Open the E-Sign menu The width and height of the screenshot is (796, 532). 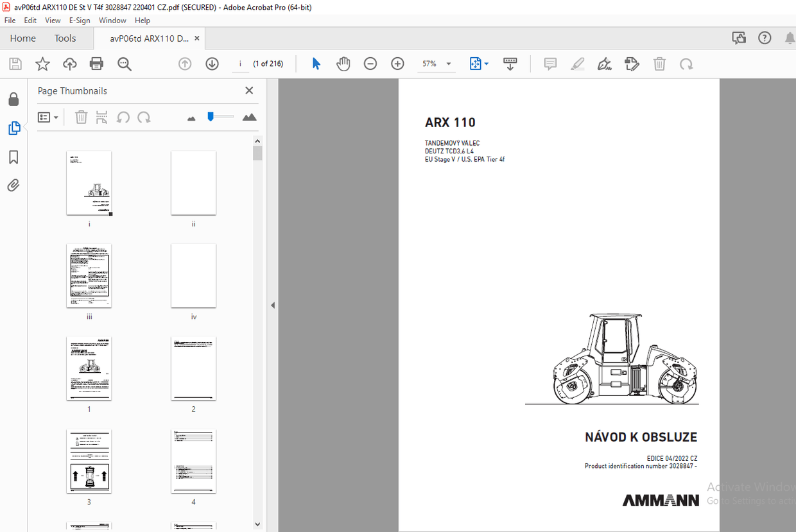click(x=80, y=20)
